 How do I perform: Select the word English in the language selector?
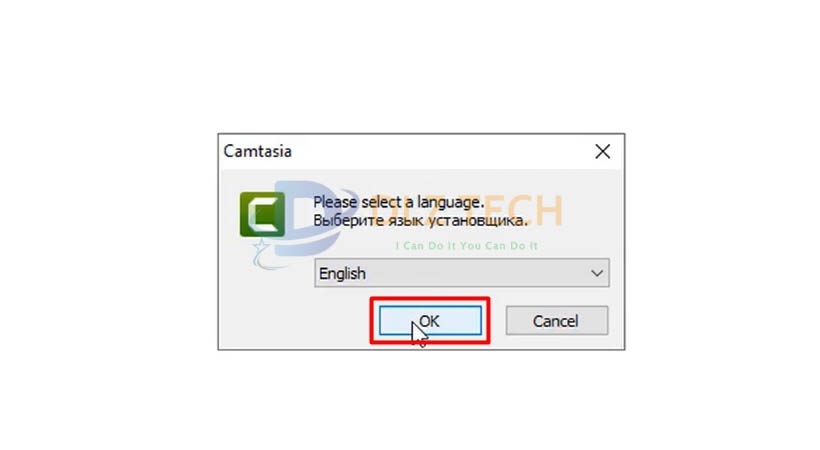[342, 273]
